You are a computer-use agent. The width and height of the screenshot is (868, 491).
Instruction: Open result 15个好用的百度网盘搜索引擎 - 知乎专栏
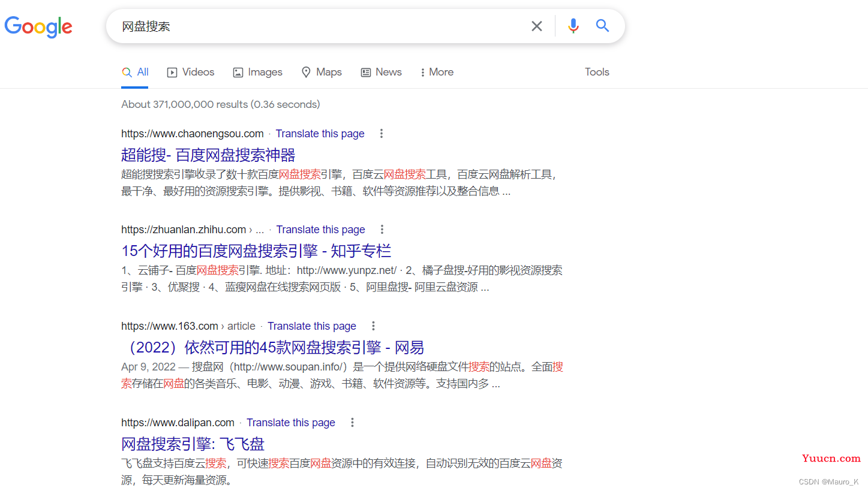256,251
